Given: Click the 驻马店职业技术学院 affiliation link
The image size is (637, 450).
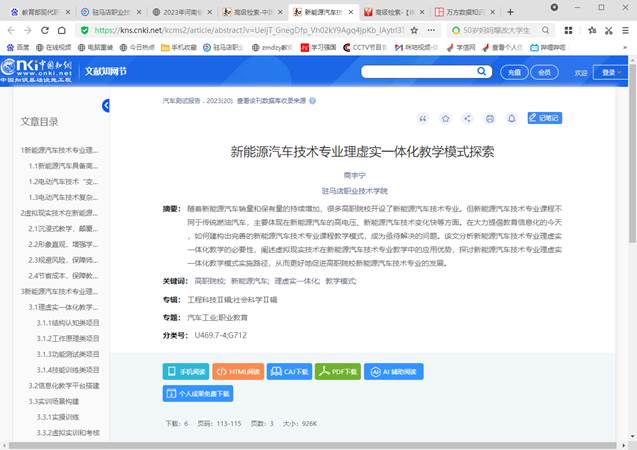Looking at the screenshot, I should pos(355,191).
